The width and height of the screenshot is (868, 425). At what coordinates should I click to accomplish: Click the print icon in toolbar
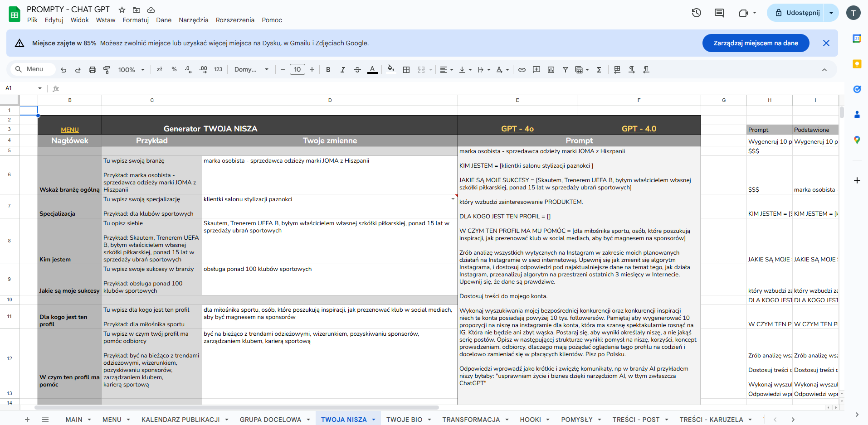[93, 70]
